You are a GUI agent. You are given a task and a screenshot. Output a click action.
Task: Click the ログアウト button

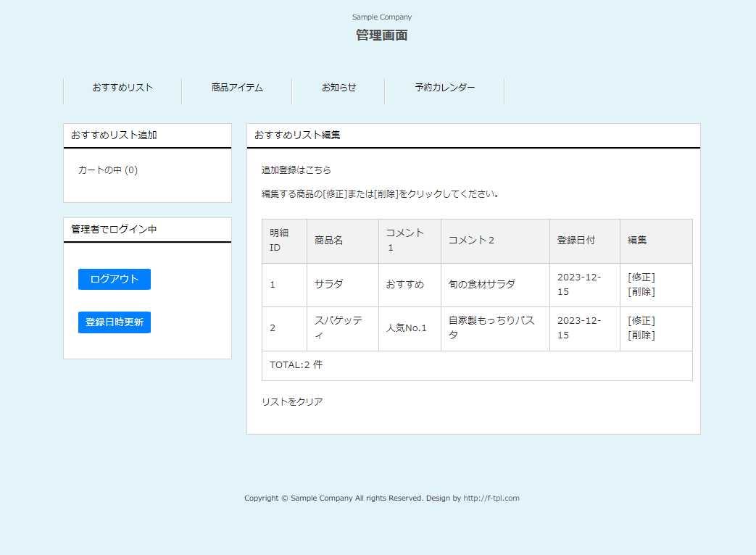(114, 279)
